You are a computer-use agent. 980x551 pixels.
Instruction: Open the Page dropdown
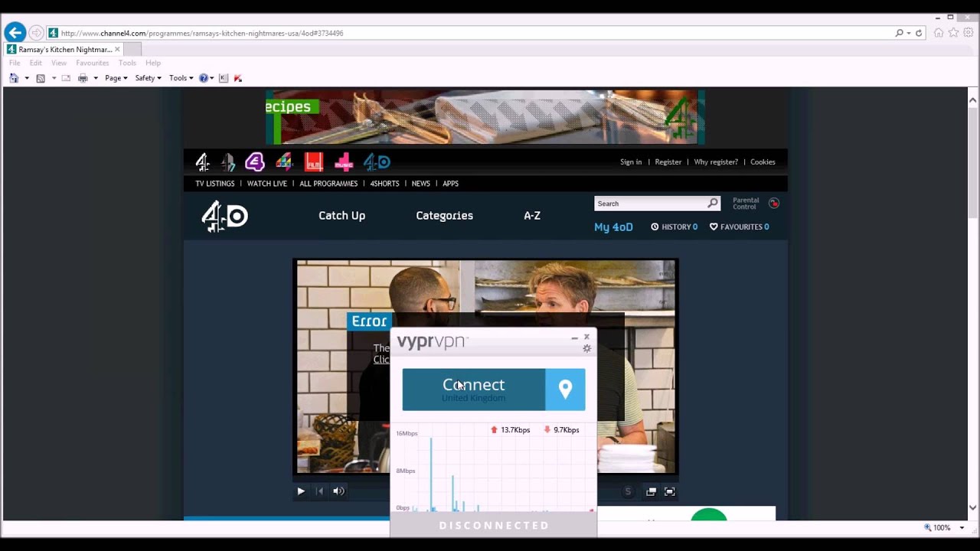click(116, 78)
